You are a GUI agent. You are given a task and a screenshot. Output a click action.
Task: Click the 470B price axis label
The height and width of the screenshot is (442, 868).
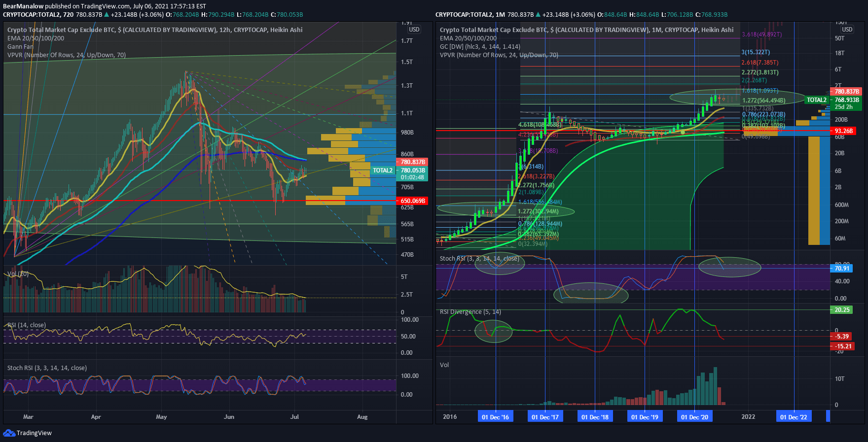[x=407, y=255]
